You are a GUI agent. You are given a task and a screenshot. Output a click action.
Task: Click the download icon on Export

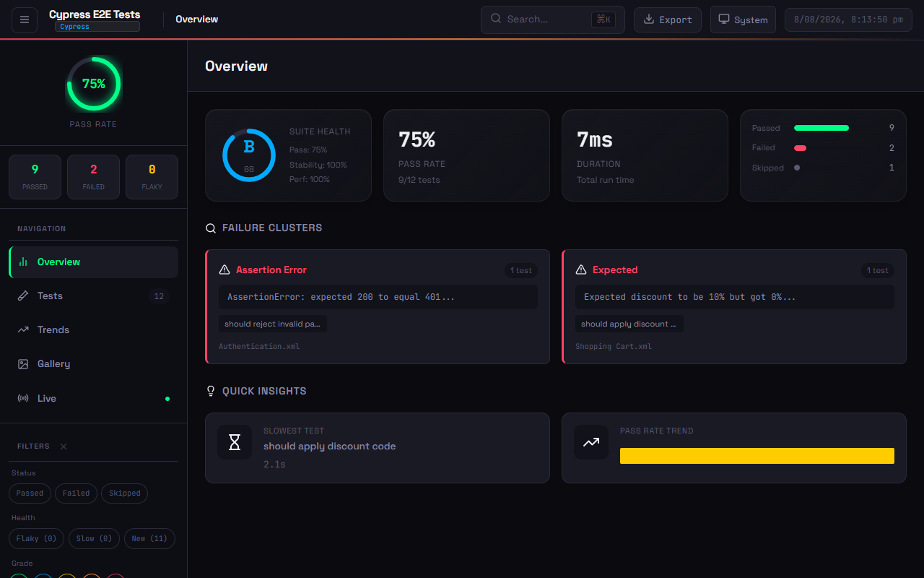tap(649, 20)
